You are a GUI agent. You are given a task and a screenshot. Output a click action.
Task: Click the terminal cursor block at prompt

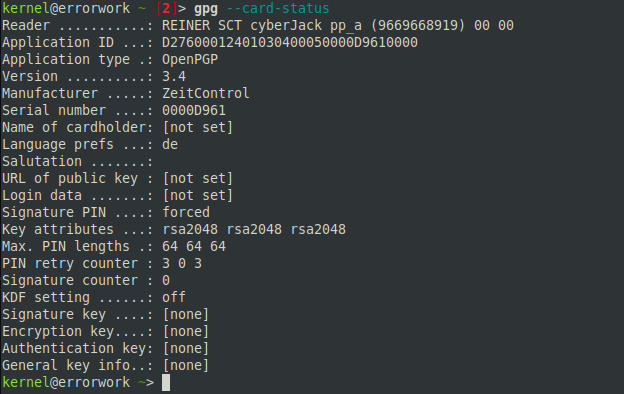(166, 382)
